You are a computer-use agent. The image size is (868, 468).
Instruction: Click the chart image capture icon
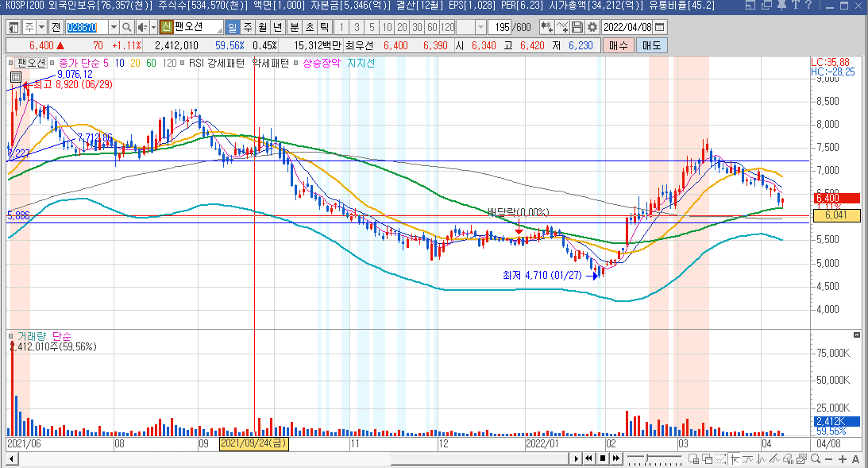tap(801, 459)
